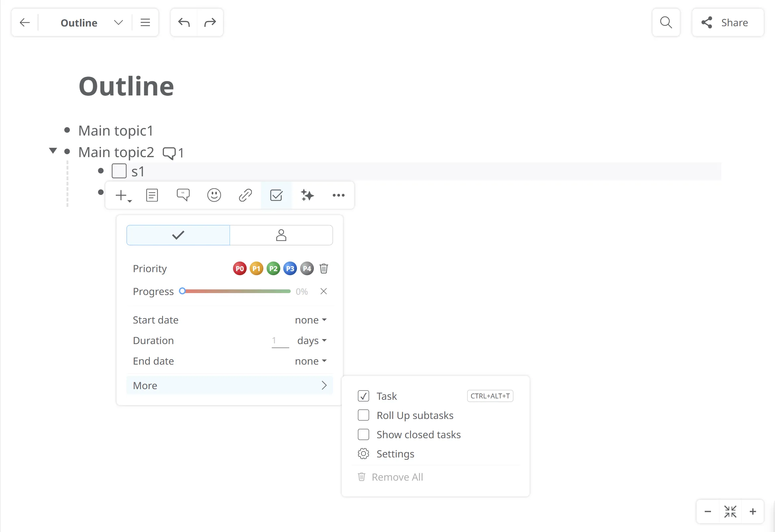The height and width of the screenshot is (532, 775).
Task: Enable Show closed tasks checkbox
Action: 363,435
